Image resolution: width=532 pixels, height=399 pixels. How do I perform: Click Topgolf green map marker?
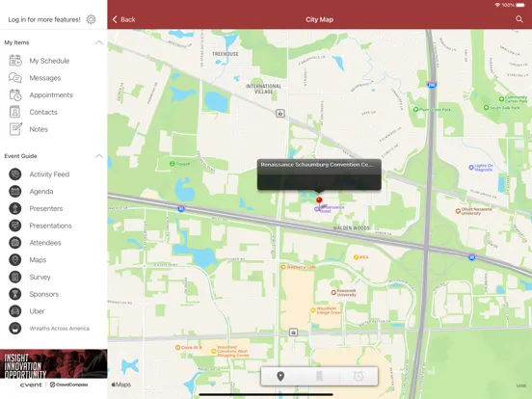[x=173, y=164]
